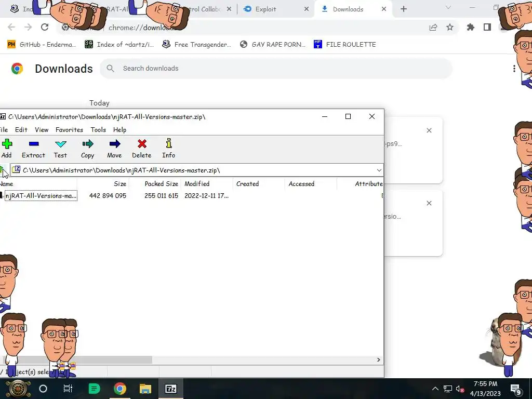Toggle Chrome side panel icon
Image resolution: width=532 pixels, height=399 pixels.
click(487, 27)
